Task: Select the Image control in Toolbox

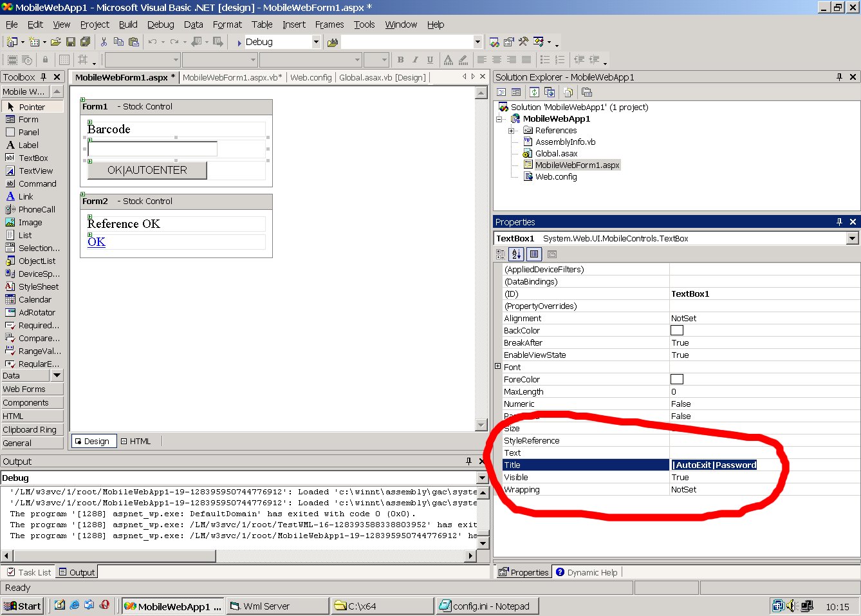Action: tap(32, 222)
